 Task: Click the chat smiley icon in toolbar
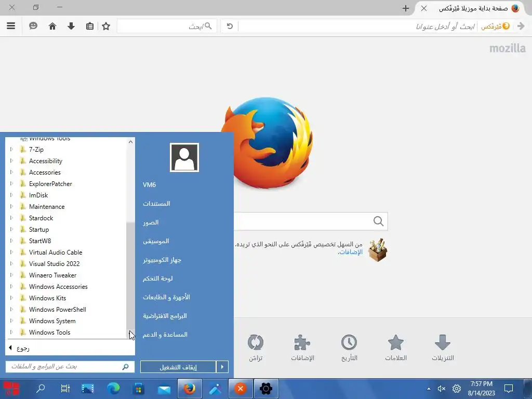[x=33, y=26]
